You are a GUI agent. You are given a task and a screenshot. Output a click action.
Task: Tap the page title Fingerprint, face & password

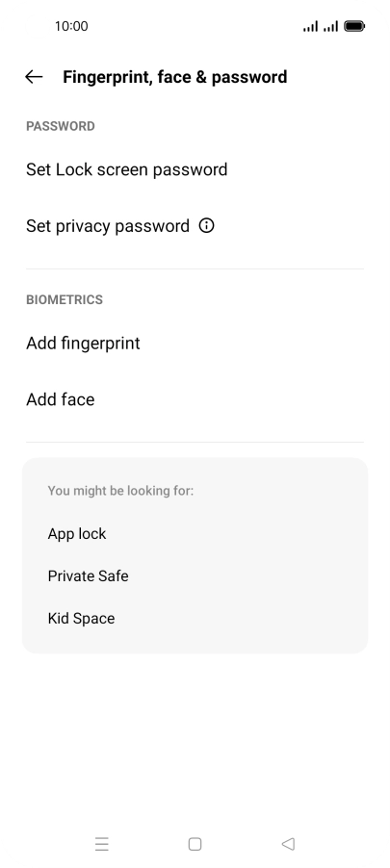click(175, 77)
